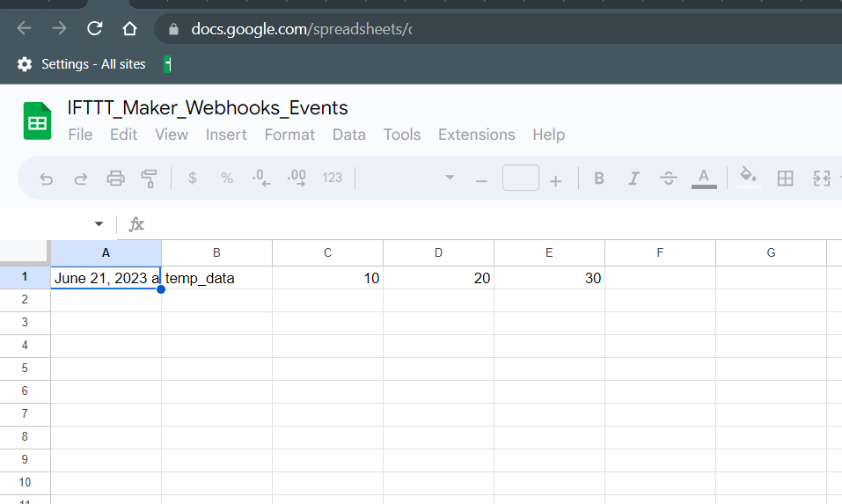Toggle strikethrough formatting
Image resolution: width=842 pixels, height=504 pixels.
(x=669, y=179)
